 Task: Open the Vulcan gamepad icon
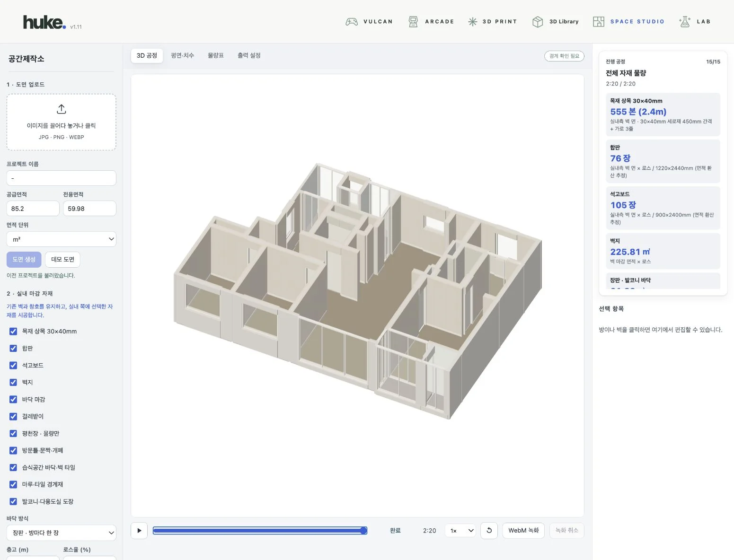point(352,22)
